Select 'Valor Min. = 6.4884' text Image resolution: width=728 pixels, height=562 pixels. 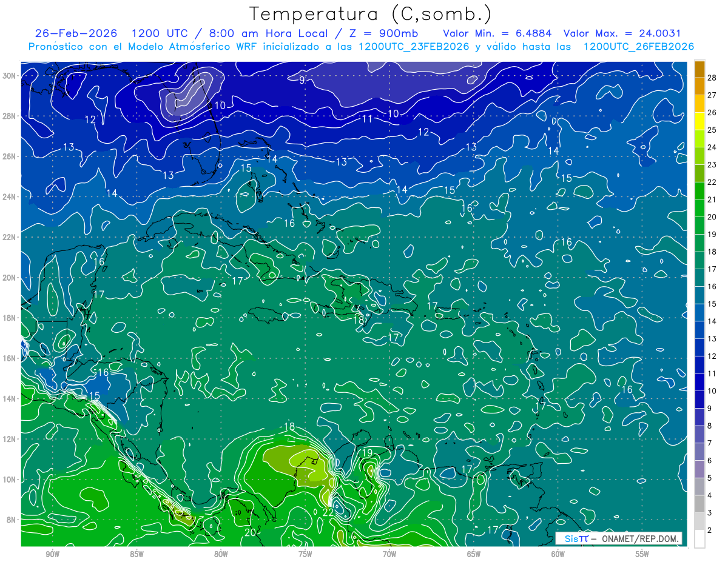[x=497, y=33]
